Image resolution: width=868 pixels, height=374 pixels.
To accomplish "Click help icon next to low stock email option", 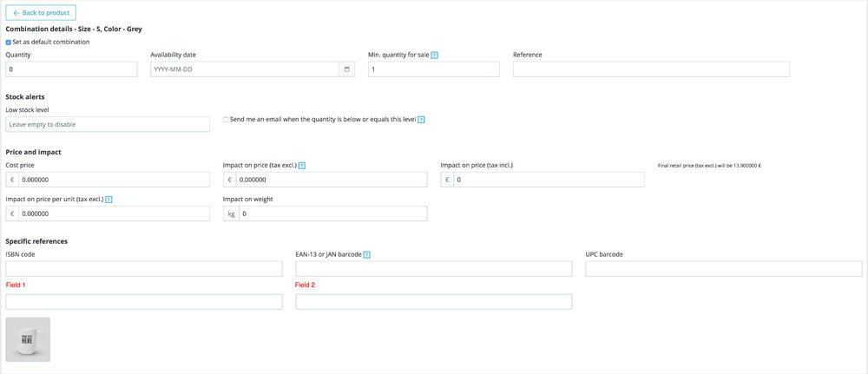I will pyautogui.click(x=421, y=120).
